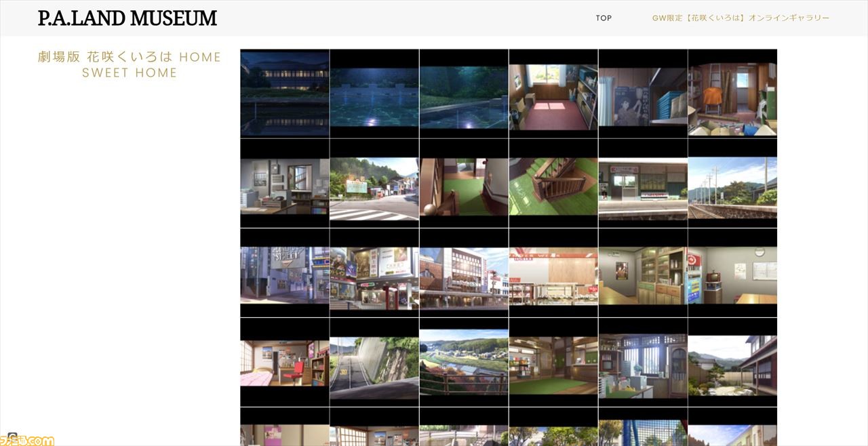Open the shop interior with green floor mat thumbnail
Viewport: 868px width, 446px height.
tap(553, 362)
